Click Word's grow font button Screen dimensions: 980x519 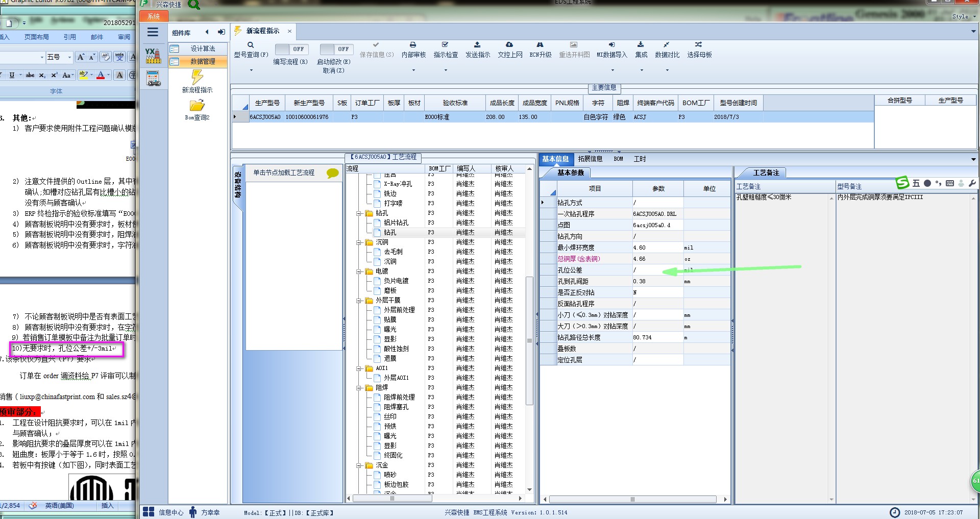pyautogui.click(x=81, y=57)
